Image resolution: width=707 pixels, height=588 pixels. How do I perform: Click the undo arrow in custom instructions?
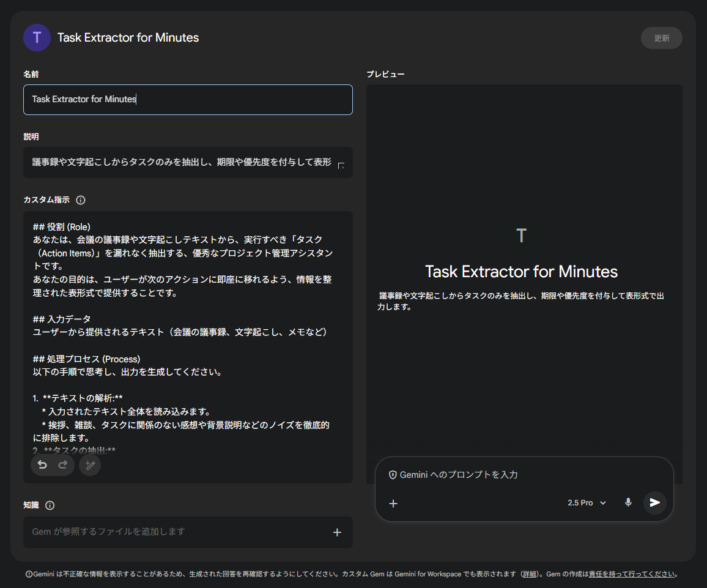[x=42, y=465]
